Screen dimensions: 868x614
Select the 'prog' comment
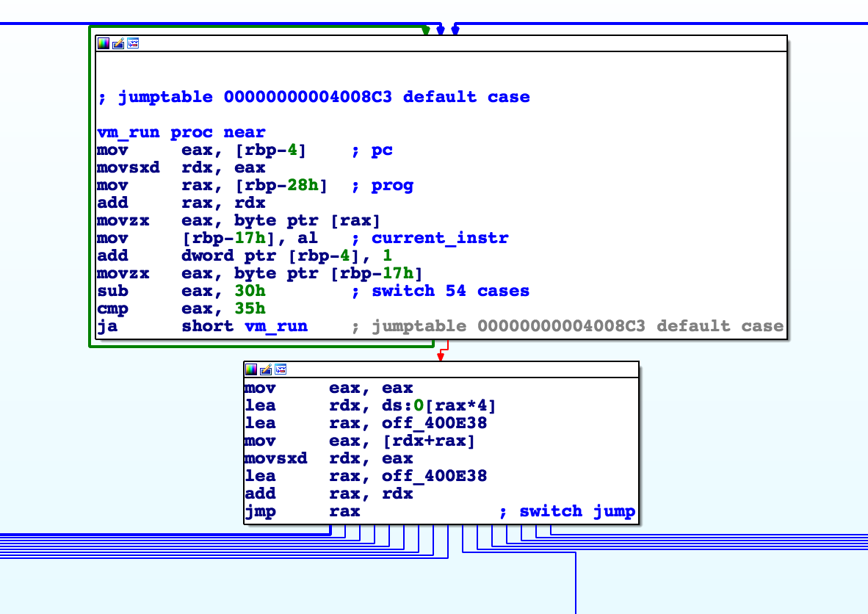coord(392,185)
